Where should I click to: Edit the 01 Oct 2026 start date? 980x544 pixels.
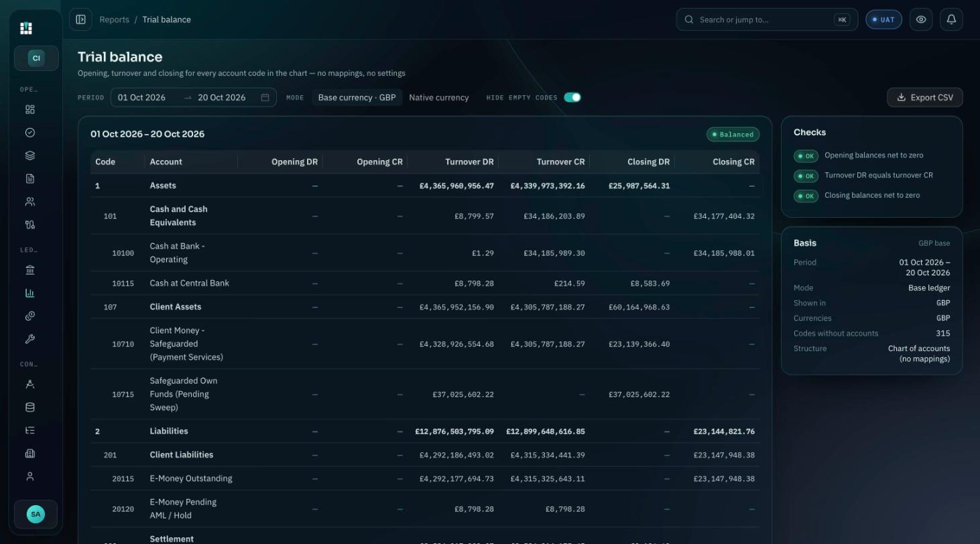[x=141, y=97]
